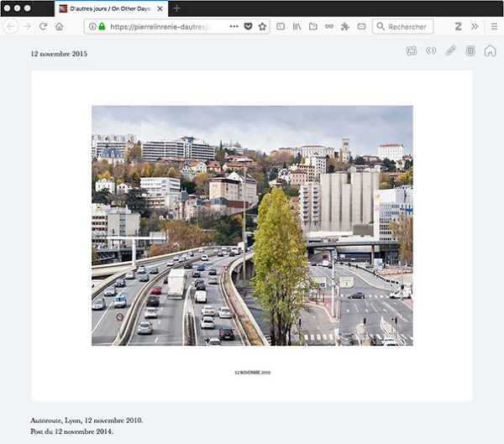This screenshot has width=504, height=444.
Task: Expand the toolbar overflow chevron
Action: point(475,27)
